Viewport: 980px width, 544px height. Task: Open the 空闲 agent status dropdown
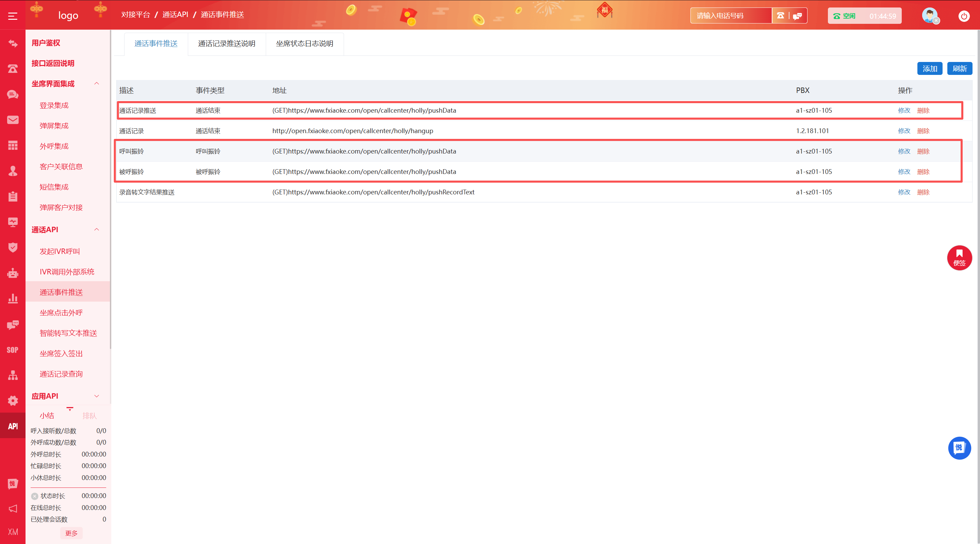pos(864,16)
